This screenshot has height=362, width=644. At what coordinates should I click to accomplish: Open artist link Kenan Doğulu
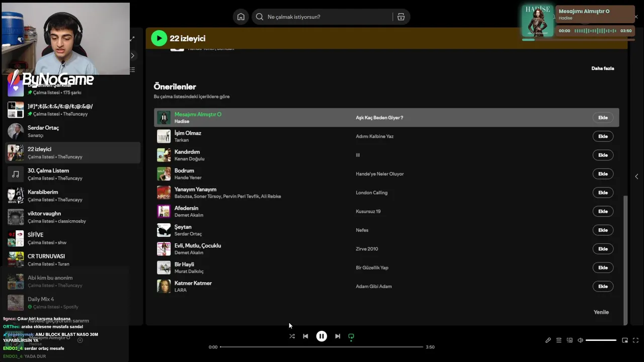189,159
